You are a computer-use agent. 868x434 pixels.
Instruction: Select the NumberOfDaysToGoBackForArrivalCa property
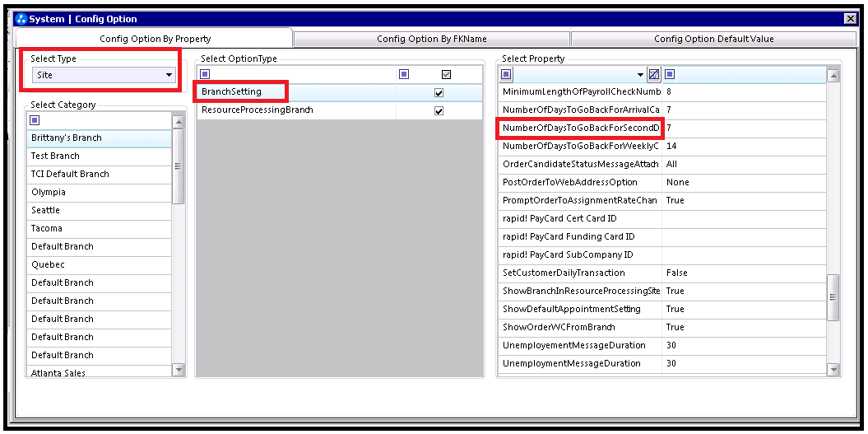(x=581, y=110)
